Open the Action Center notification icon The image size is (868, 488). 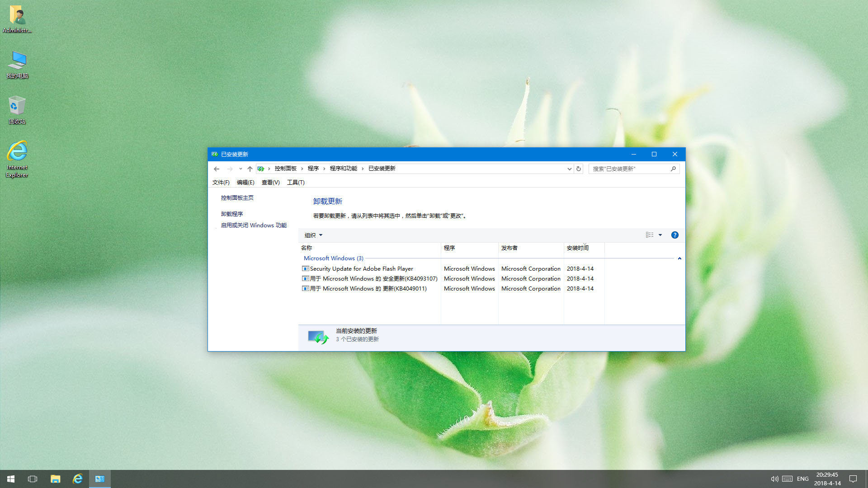(x=853, y=479)
